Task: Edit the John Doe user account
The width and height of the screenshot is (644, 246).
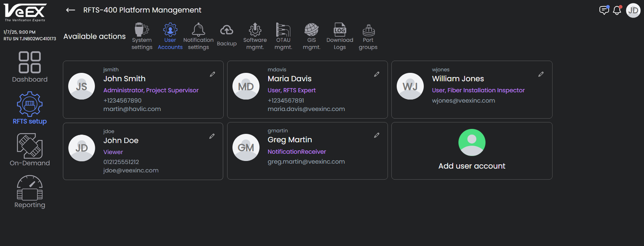Action: click(x=212, y=136)
